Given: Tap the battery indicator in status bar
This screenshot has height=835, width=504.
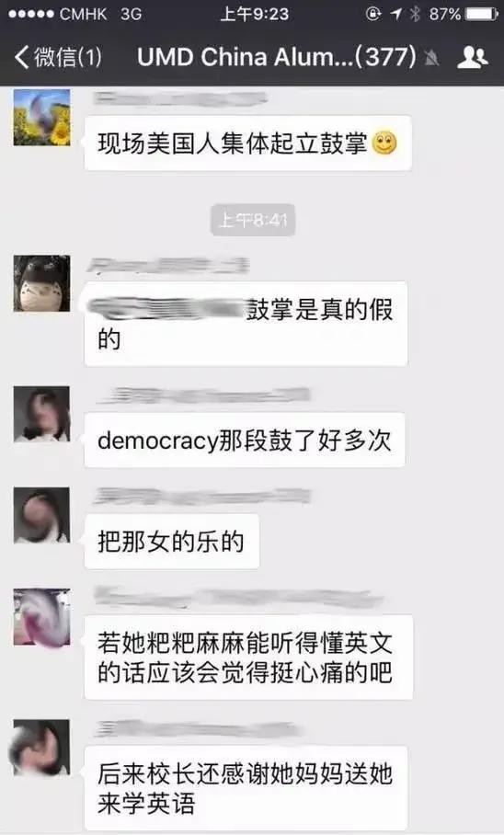Looking at the screenshot, I should tap(482, 14).
